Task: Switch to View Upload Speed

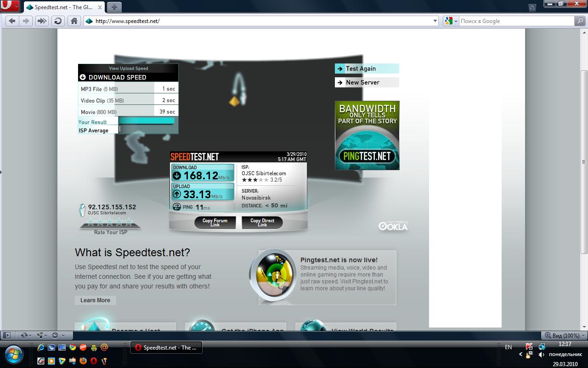Action: [128, 69]
